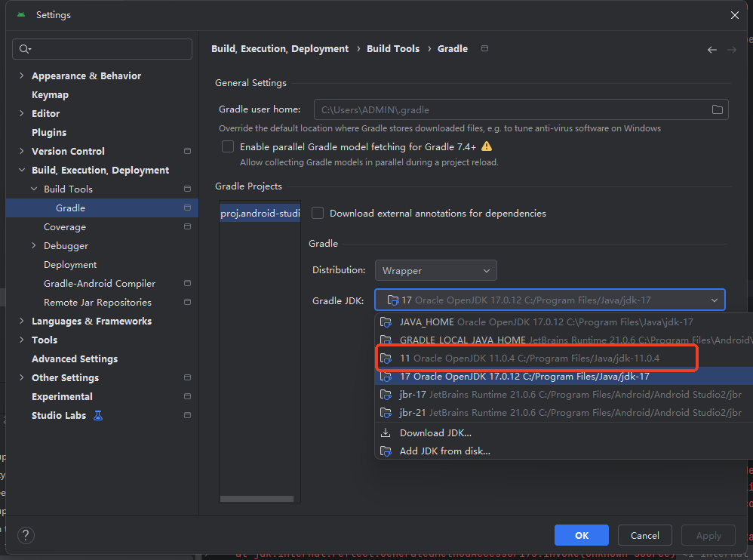753x560 pixels.
Task: Expand the Tools section
Action: point(22,340)
